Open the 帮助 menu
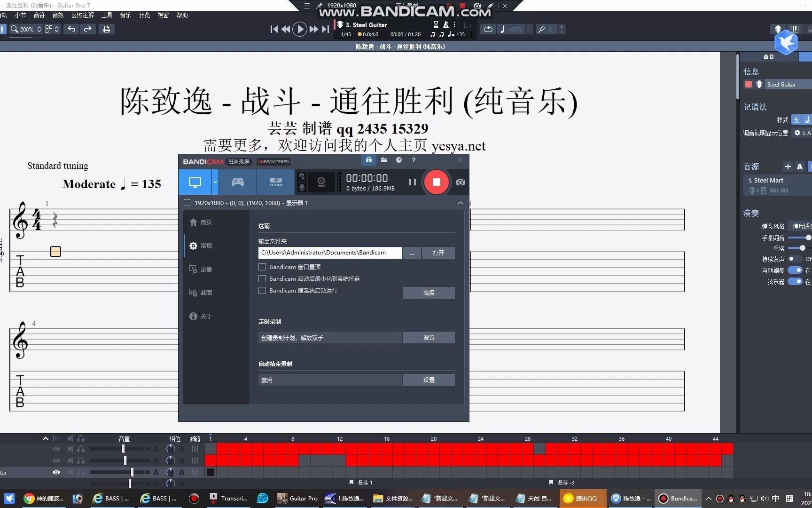Image resolution: width=812 pixels, height=508 pixels. [182, 15]
